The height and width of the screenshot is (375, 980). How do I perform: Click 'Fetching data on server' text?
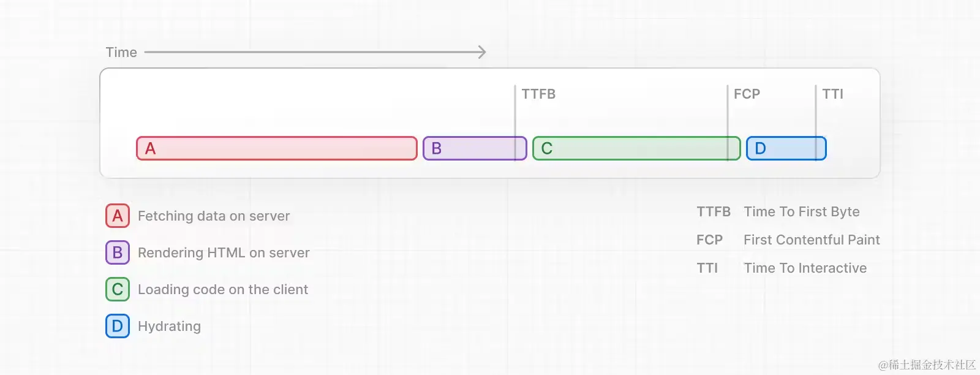(214, 216)
